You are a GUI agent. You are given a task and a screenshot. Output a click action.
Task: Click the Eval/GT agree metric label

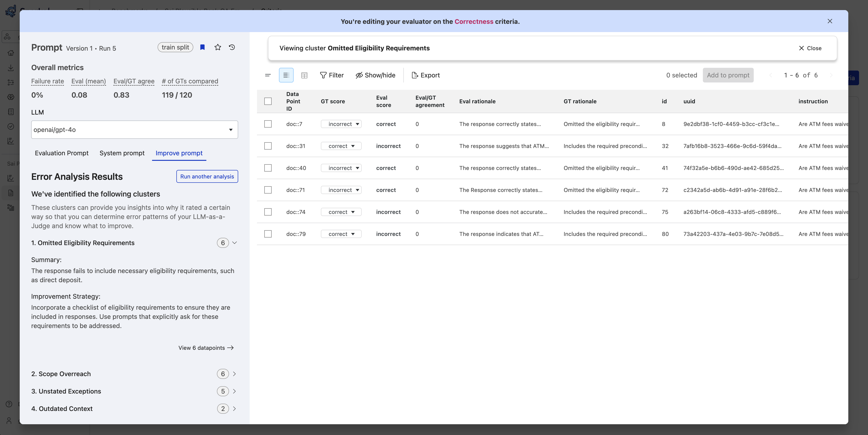tap(134, 81)
